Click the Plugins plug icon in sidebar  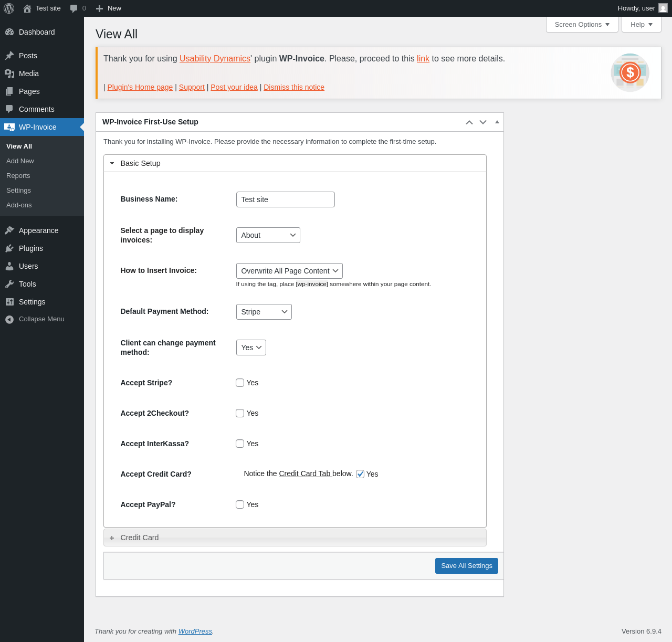tap(9, 248)
